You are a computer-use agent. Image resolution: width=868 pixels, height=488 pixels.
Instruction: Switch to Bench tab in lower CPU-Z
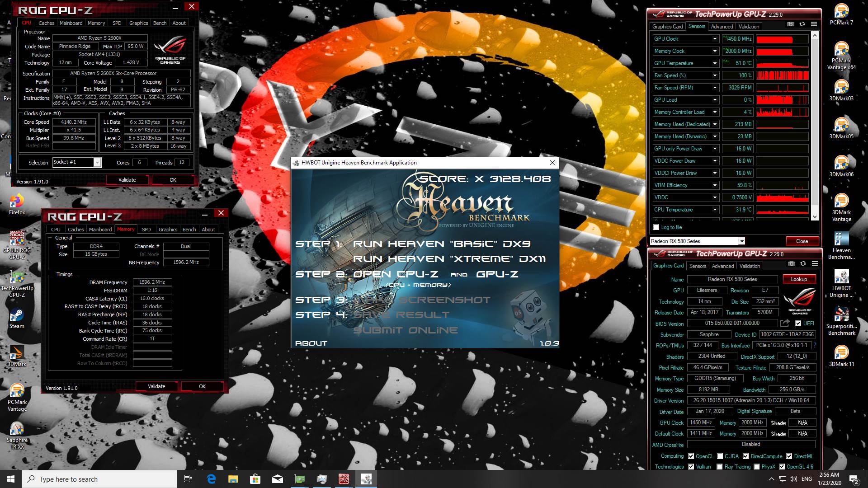(x=189, y=230)
